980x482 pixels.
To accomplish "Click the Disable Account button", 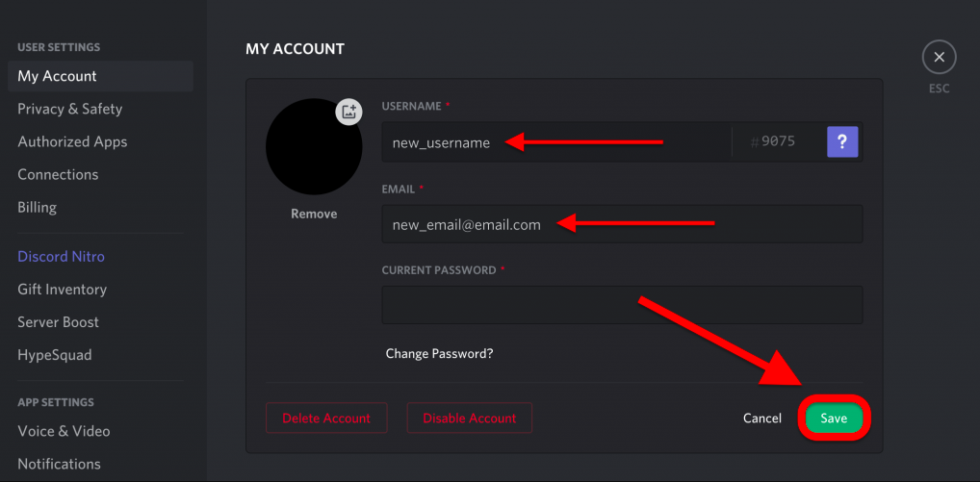I will tap(470, 419).
